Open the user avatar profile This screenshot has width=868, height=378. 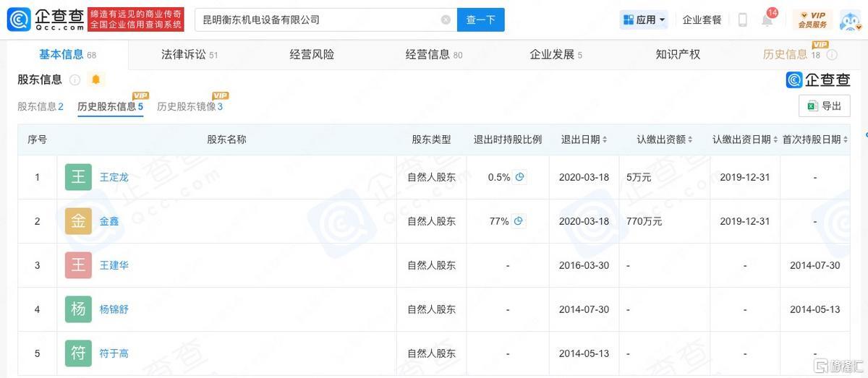(850, 20)
